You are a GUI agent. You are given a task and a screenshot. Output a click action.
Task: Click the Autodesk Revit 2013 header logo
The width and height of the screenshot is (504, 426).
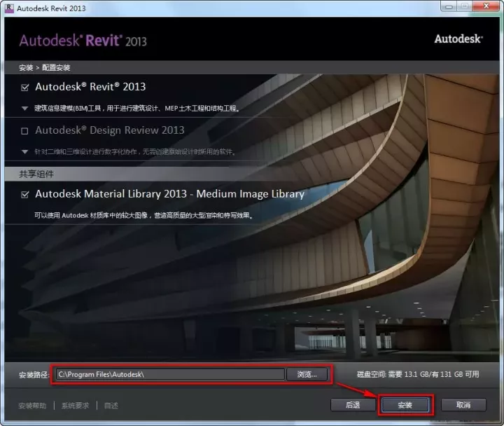pos(83,40)
